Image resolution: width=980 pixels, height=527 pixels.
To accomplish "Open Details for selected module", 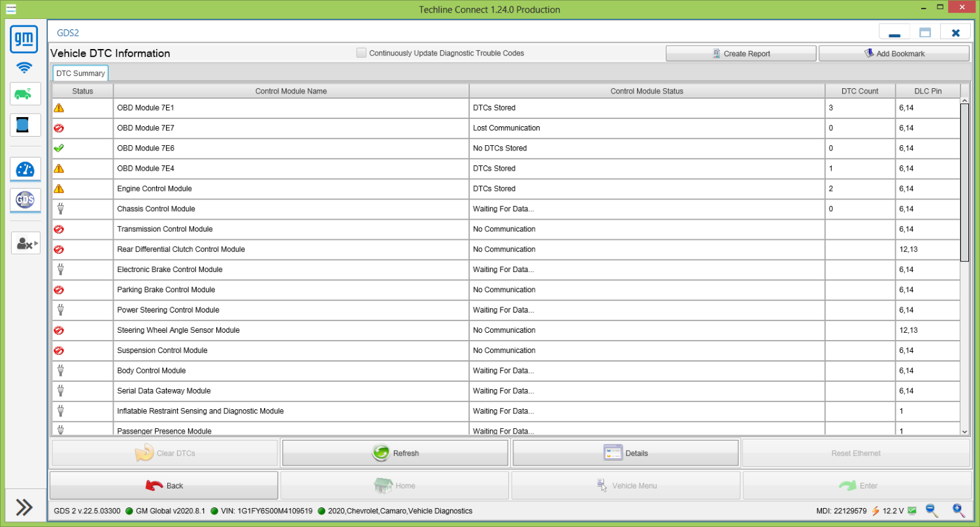I will pos(626,453).
